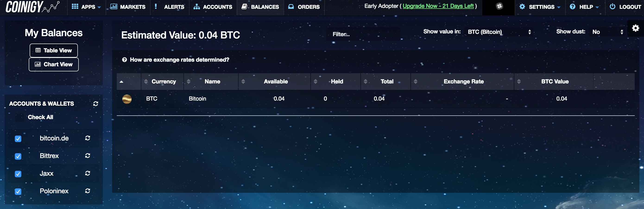Screen dimensions: 644x209
Task: Expand the Help dropdown menu
Action: (x=585, y=7)
